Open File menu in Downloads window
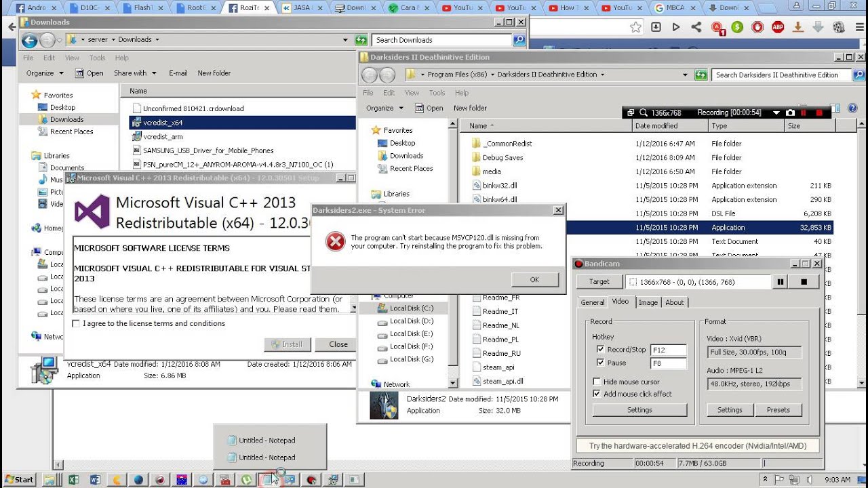Image resolution: width=868 pixels, height=488 pixels. (x=28, y=58)
